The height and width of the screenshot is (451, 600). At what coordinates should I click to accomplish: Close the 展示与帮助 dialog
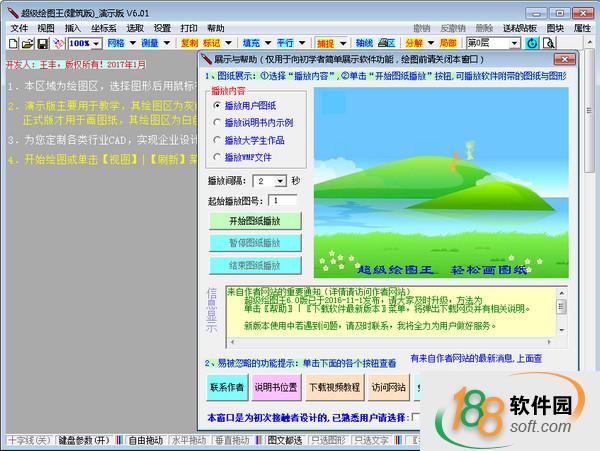[x=564, y=59]
